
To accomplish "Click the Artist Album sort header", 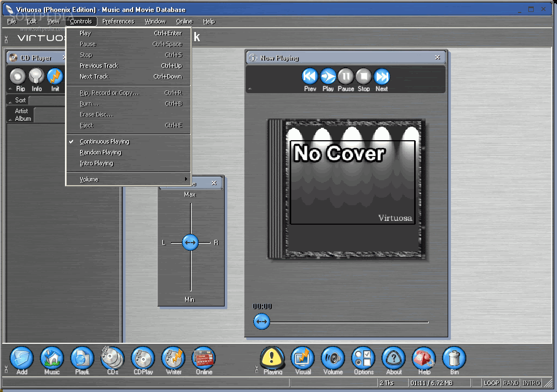I will (x=23, y=114).
